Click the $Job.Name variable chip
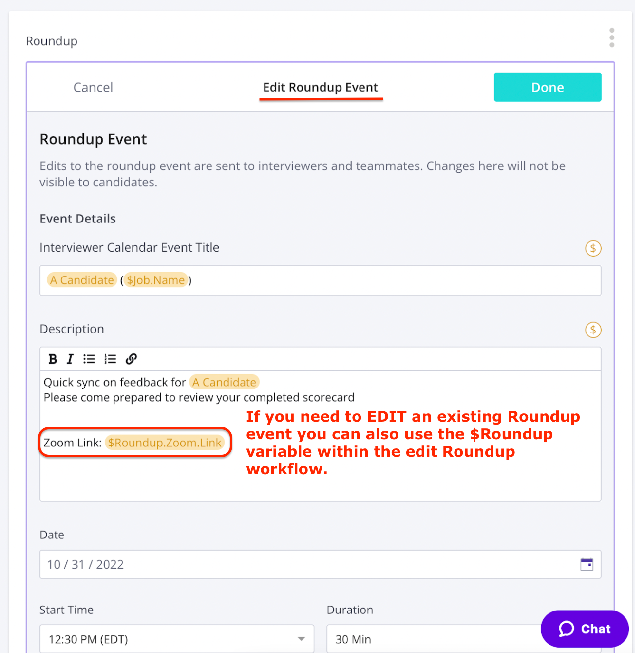The image size is (644, 666). pyautogui.click(x=156, y=280)
